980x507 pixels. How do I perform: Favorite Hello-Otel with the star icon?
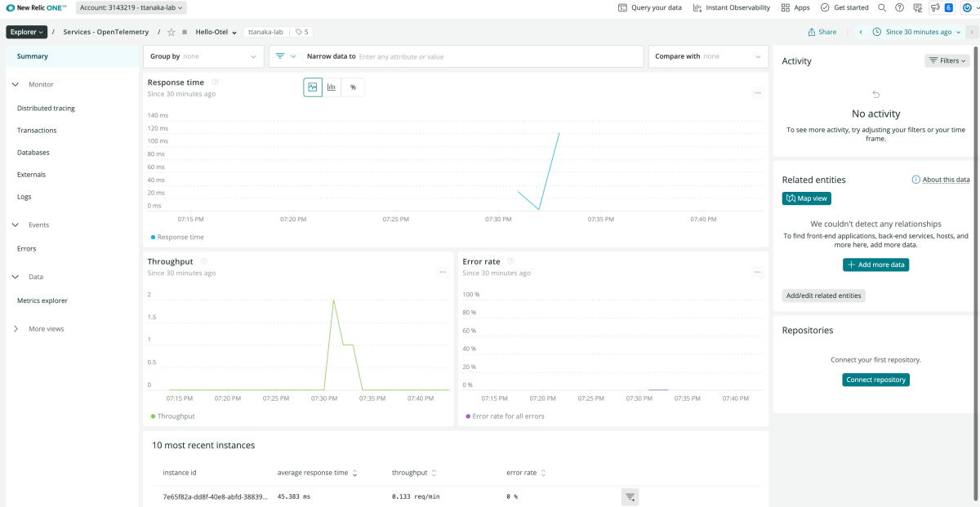171,33
